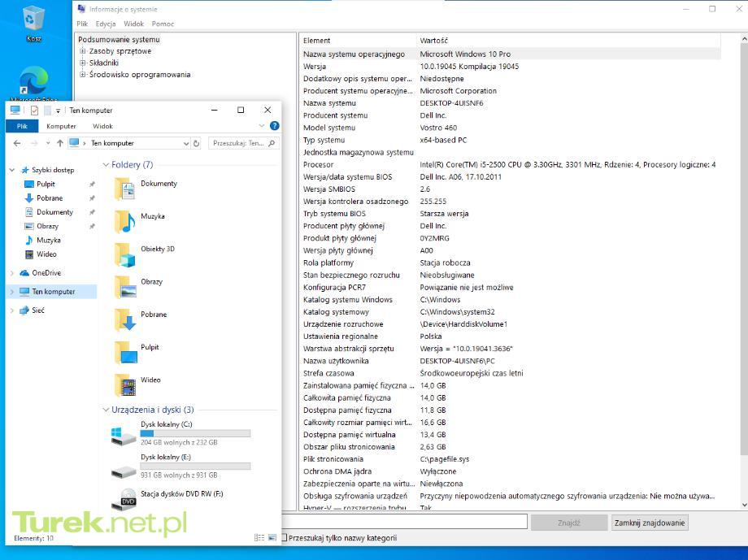Image resolution: width=748 pixels, height=560 pixels.
Task: Click the Zamknij znajdowanie button
Action: tap(650, 523)
